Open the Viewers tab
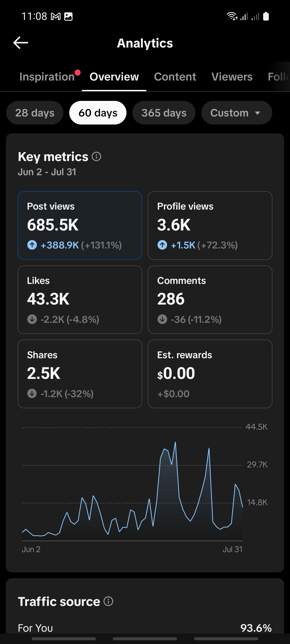The height and width of the screenshot is (644, 290). click(x=232, y=77)
